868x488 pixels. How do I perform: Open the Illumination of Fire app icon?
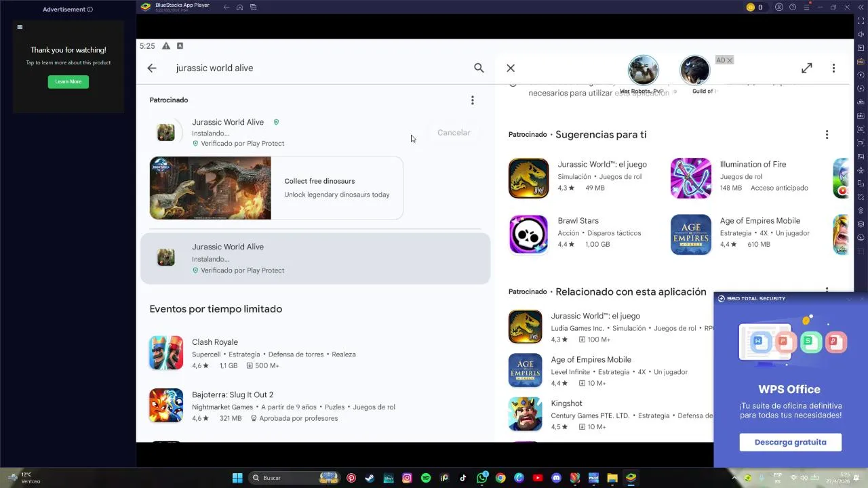(691, 178)
